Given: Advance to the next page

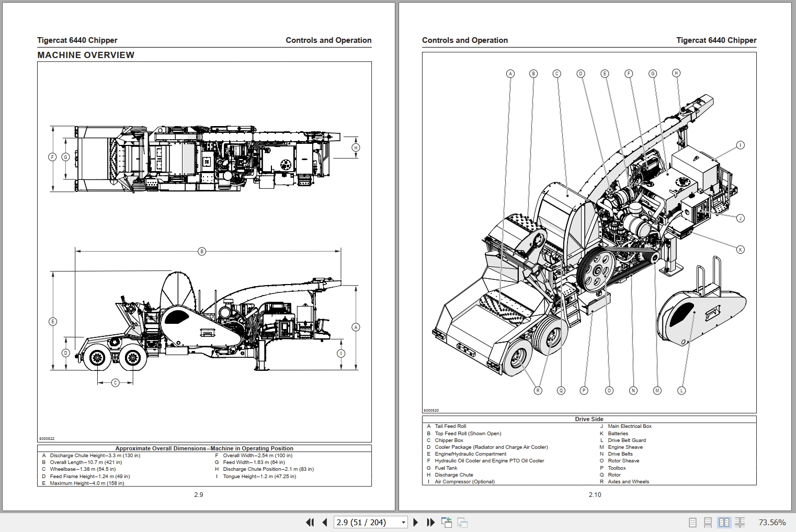Looking at the screenshot, I should pos(416,522).
